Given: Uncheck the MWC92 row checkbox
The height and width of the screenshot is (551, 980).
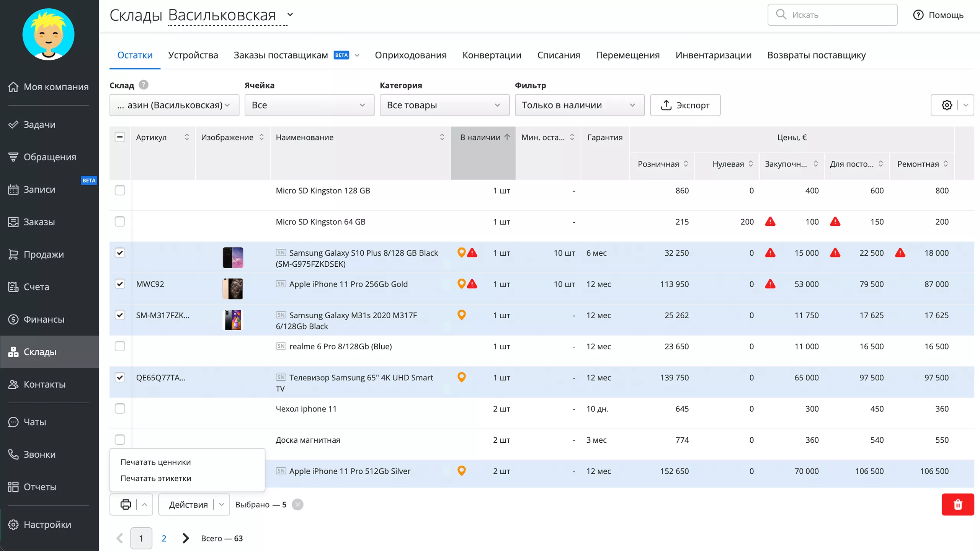Looking at the screenshot, I should coord(120,284).
